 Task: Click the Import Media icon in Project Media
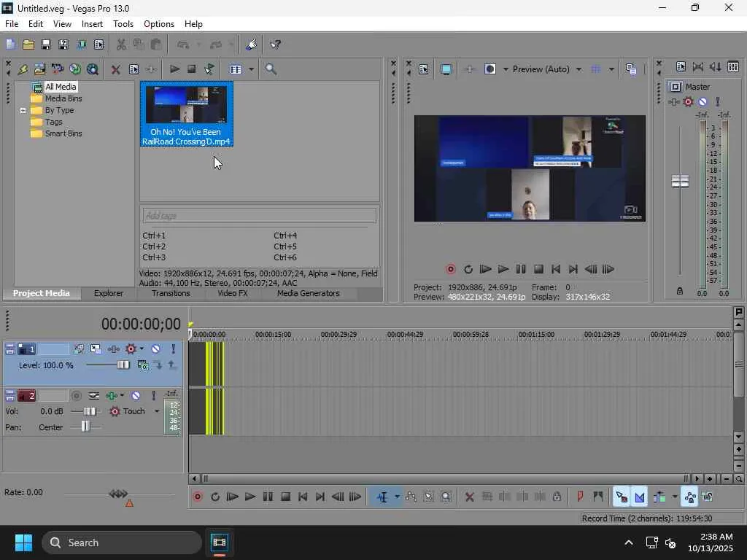click(39, 69)
